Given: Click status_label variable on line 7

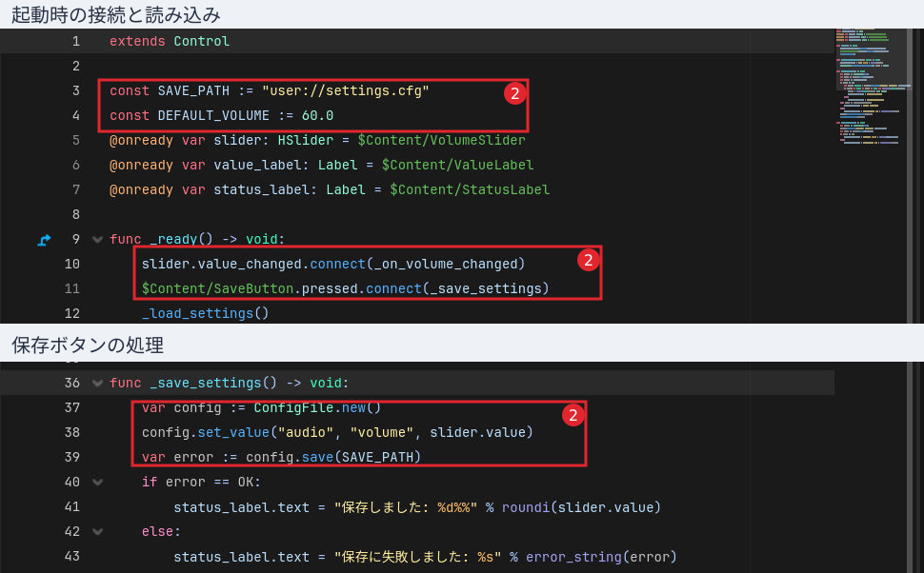Looking at the screenshot, I should pos(262,189).
